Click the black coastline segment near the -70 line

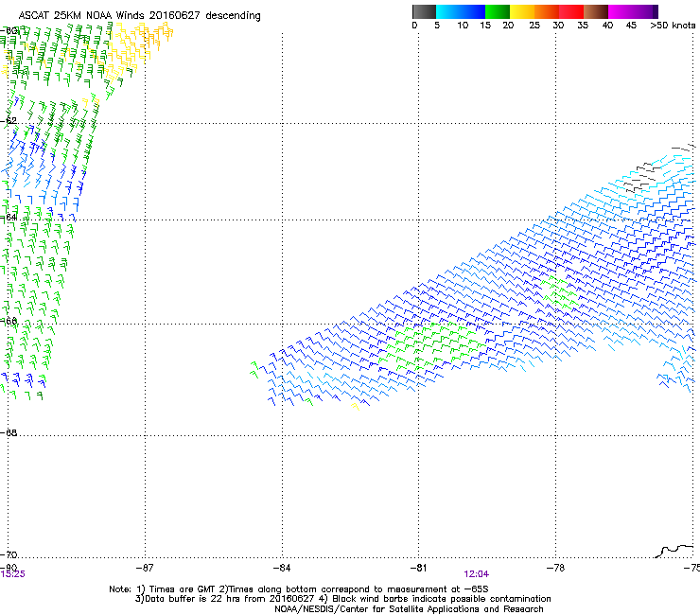[674, 551]
